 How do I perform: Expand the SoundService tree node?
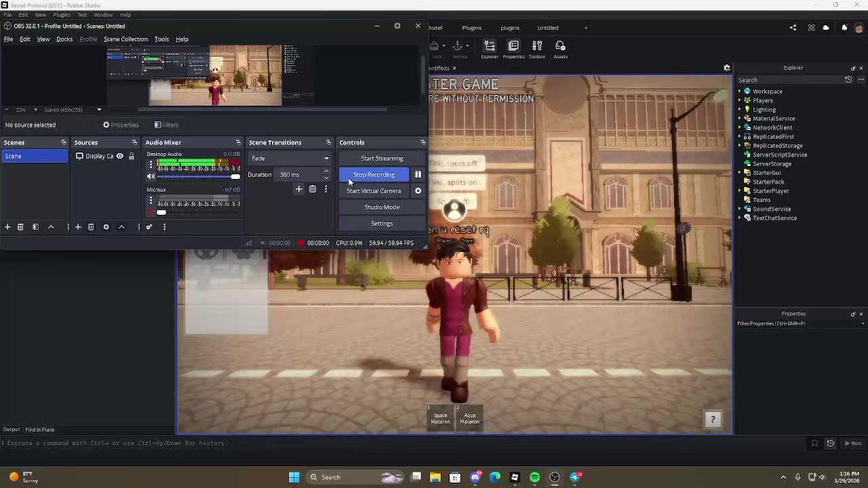click(x=740, y=209)
